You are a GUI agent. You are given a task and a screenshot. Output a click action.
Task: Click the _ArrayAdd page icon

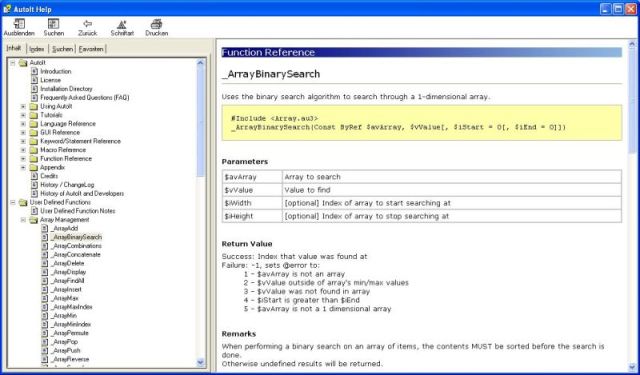[45, 229]
